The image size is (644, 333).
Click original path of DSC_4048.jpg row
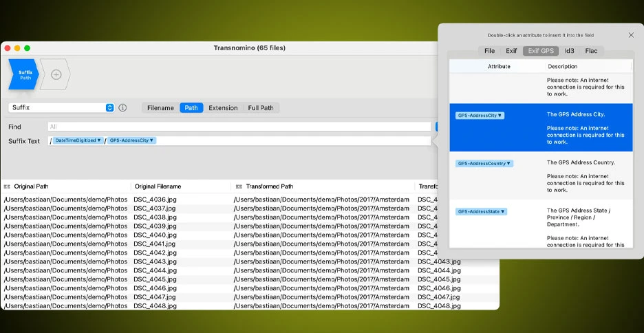click(66, 306)
